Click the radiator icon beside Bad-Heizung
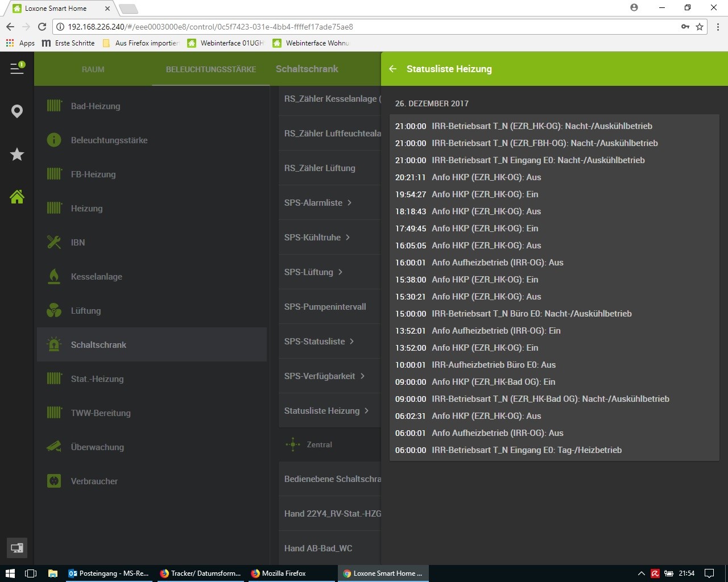The width and height of the screenshot is (728, 582). 54,106
